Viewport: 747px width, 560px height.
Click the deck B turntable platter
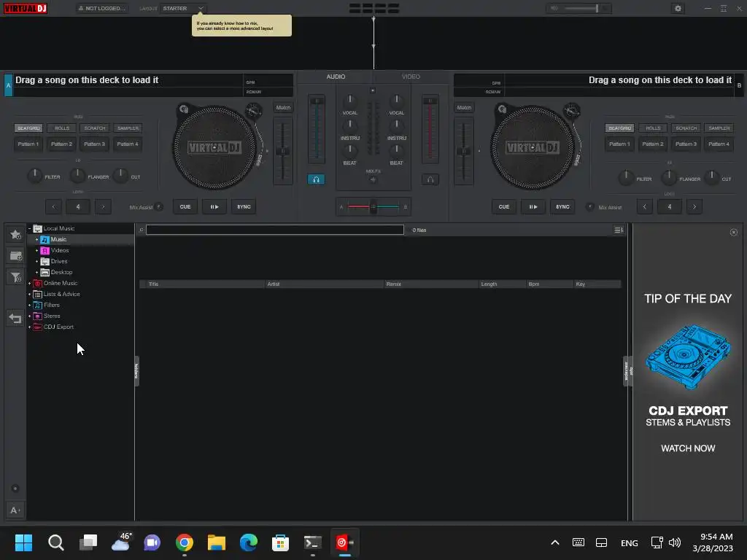[532, 147]
